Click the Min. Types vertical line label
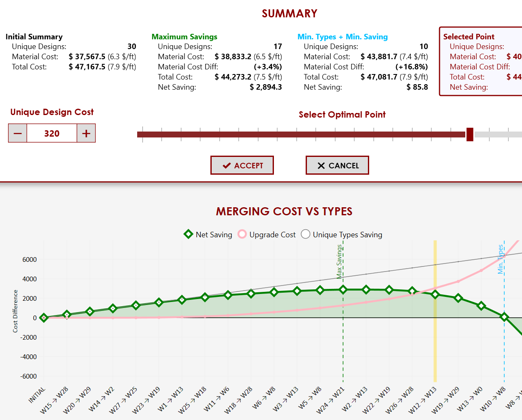The image size is (522, 420). tap(500, 259)
